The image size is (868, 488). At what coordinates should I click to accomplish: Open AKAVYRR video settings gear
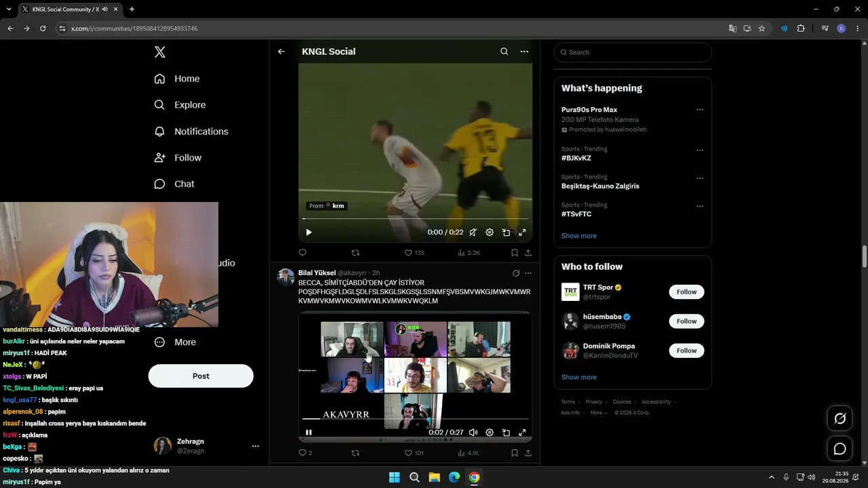[490, 432]
